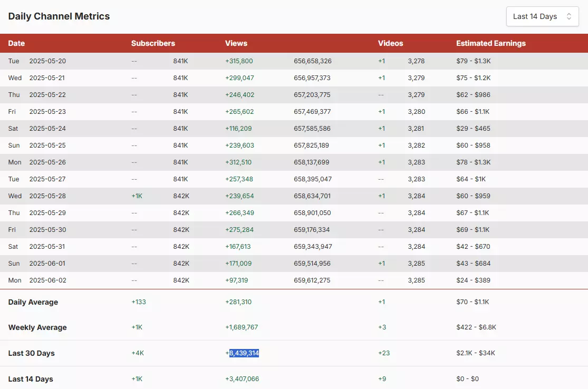The image size is (588, 389).
Task: Click the earnings value $29 - $465
Action: tap(473, 129)
